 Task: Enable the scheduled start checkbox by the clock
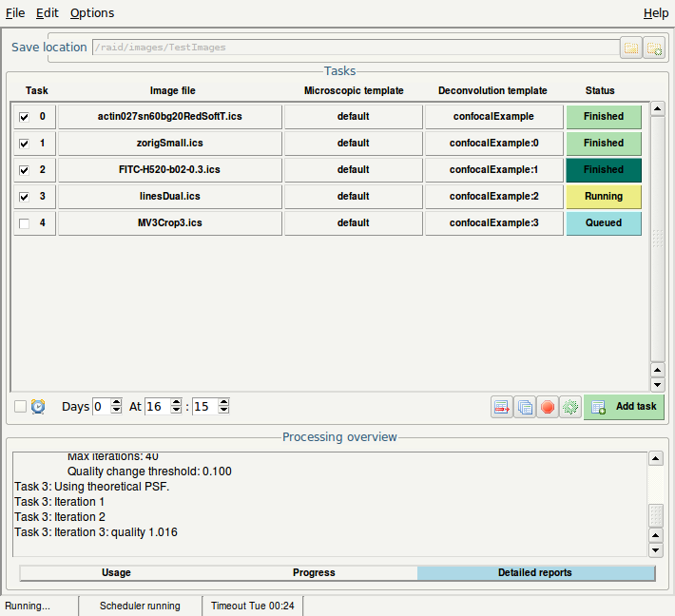20,406
